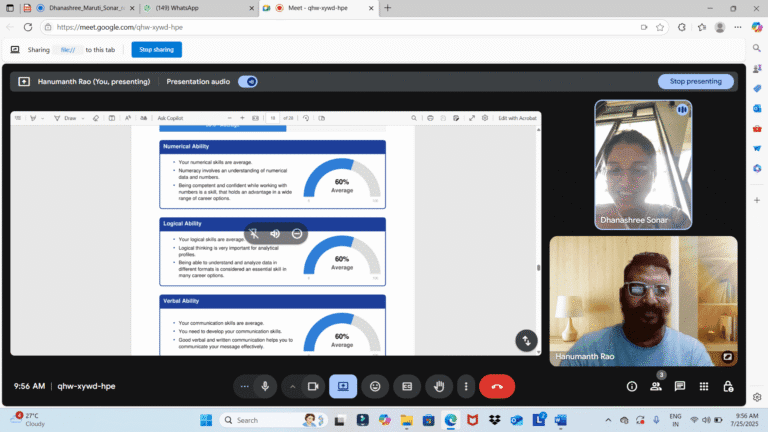
Task: Open the Meet activities grid icon
Action: (704, 386)
